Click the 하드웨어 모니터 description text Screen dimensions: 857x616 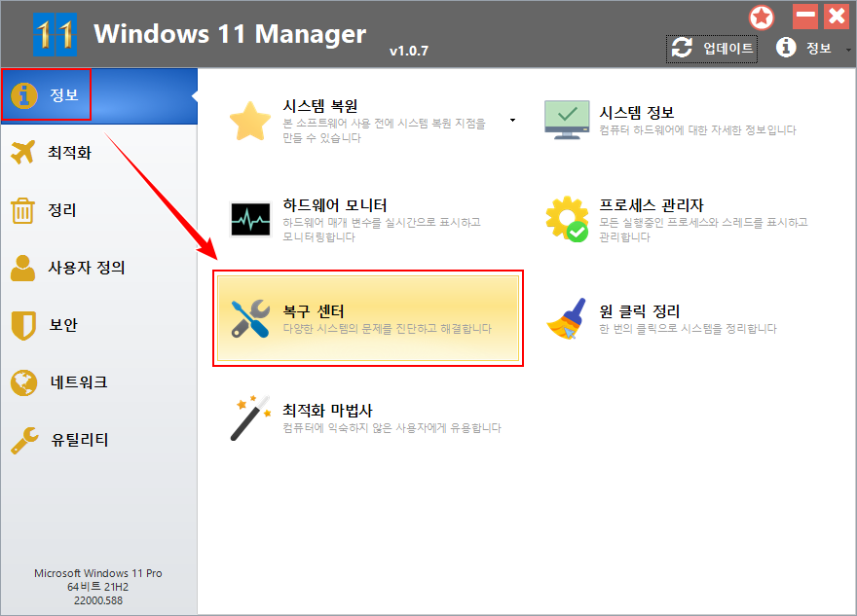pyautogui.click(x=382, y=230)
